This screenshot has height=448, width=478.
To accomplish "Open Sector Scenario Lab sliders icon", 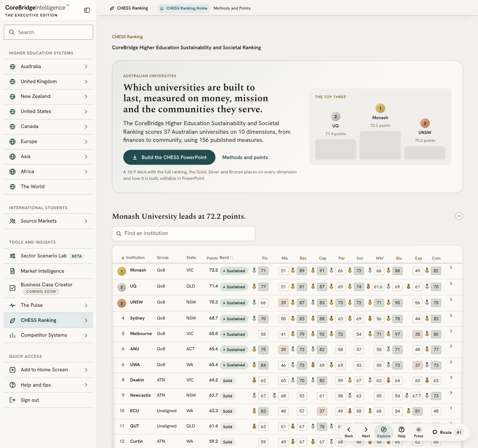I will (12, 256).
